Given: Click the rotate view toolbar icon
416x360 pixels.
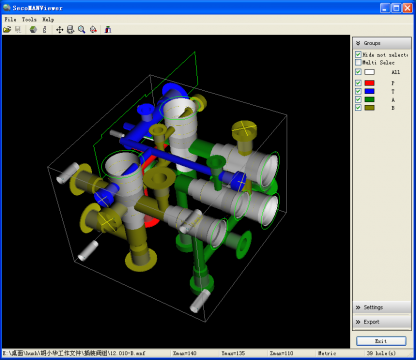Looking at the screenshot, I should [70, 30].
